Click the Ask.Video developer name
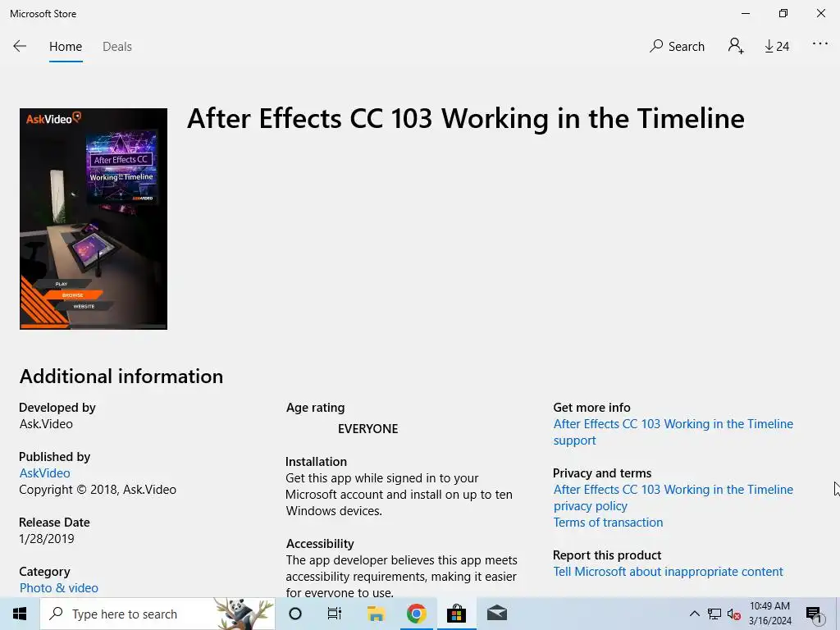This screenshot has height=630, width=840. pyautogui.click(x=46, y=424)
